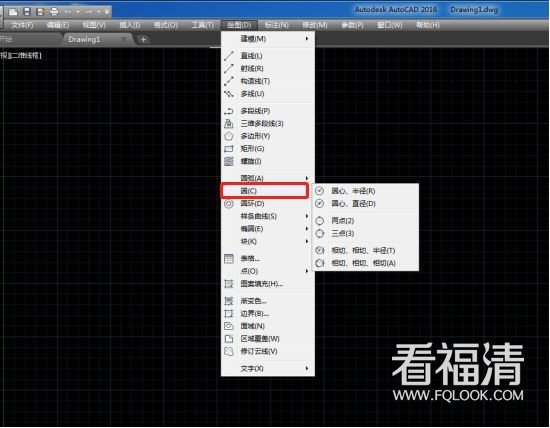Image resolution: width=550 pixels, height=428 pixels.
Task: Select the 修订云线(V) revision cloud icon
Action: coord(229,352)
